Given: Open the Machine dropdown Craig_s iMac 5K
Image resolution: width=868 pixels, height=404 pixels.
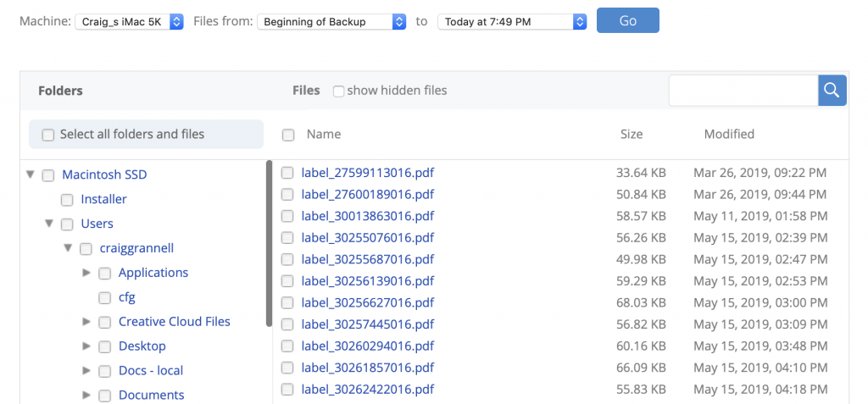Looking at the screenshot, I should [x=130, y=21].
